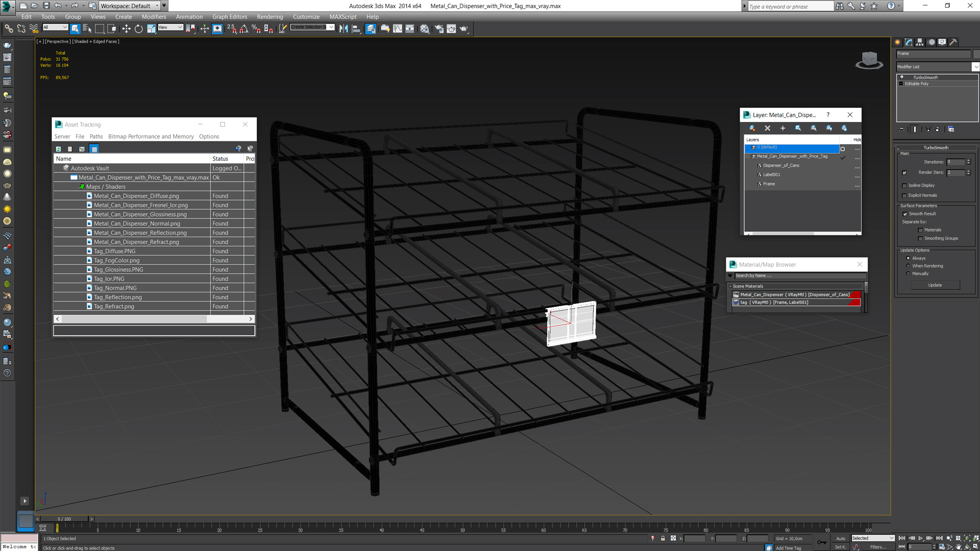The height and width of the screenshot is (551, 980).
Task: Open the Manage Layers toolbar icon
Action: 371,29
